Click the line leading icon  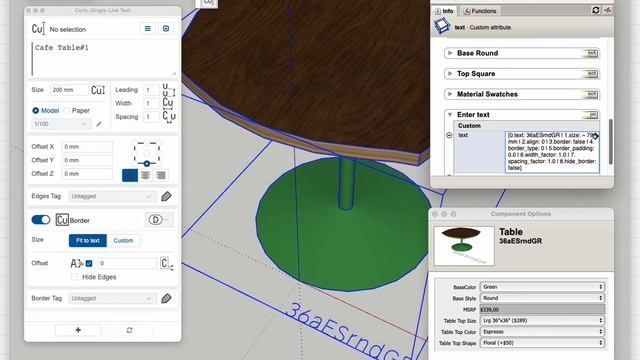point(169,90)
